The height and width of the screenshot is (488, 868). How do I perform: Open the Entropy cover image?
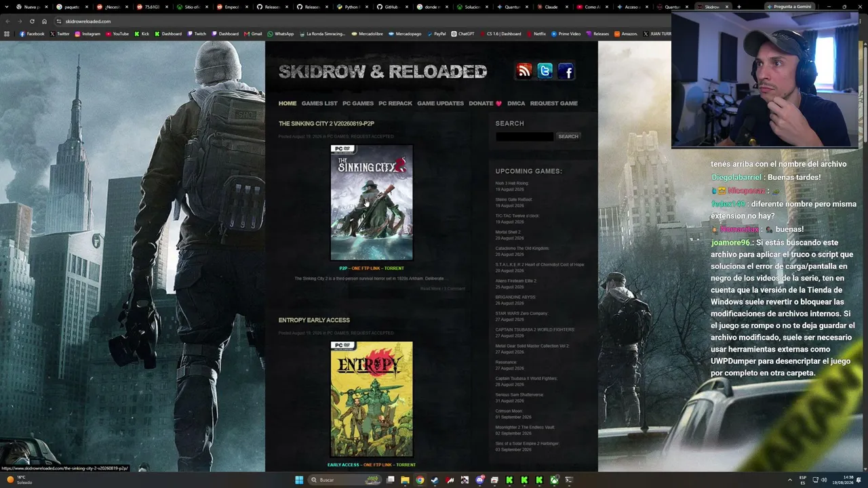pos(372,399)
